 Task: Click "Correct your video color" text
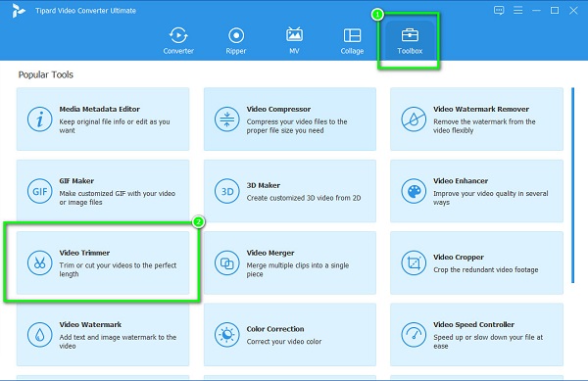pyautogui.click(x=284, y=342)
